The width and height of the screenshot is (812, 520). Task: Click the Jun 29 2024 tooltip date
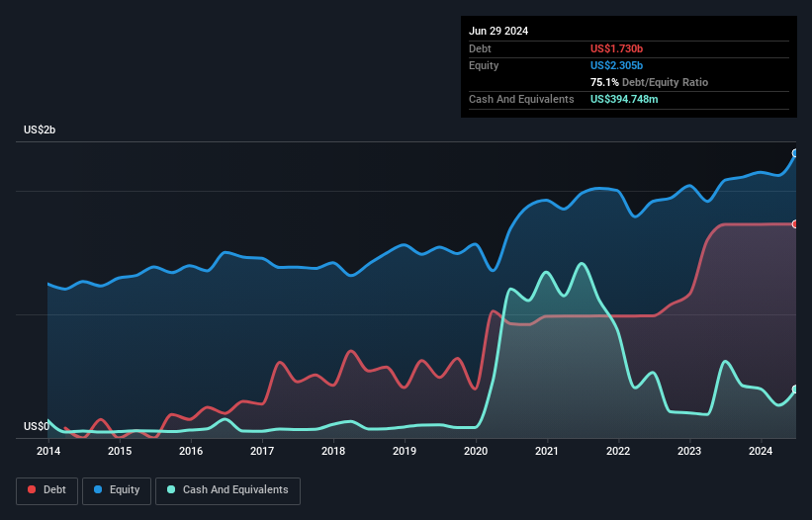pyautogui.click(x=498, y=31)
